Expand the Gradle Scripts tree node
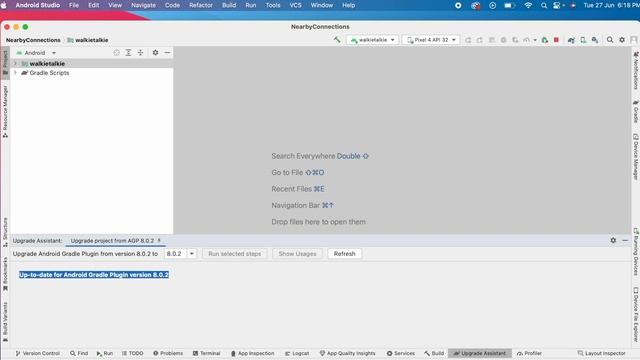 [x=16, y=73]
